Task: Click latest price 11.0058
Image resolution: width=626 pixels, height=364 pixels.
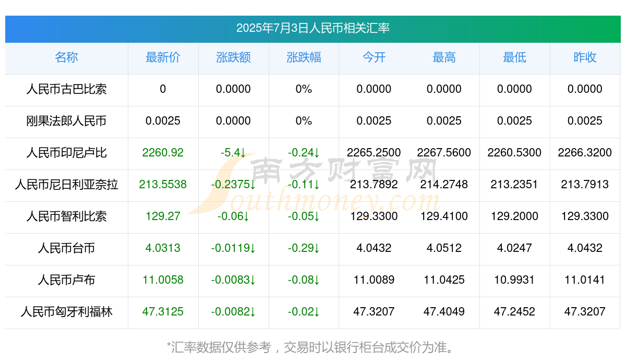Action: pos(163,280)
